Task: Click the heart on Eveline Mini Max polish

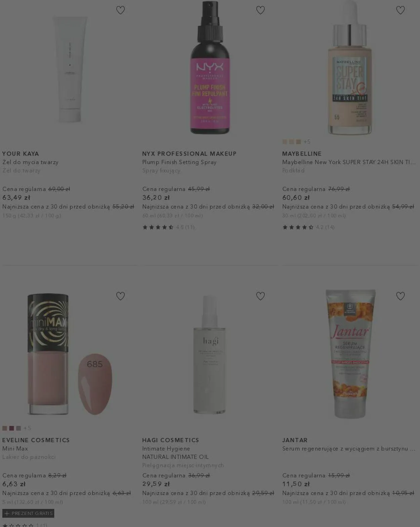Action: pyautogui.click(x=120, y=296)
